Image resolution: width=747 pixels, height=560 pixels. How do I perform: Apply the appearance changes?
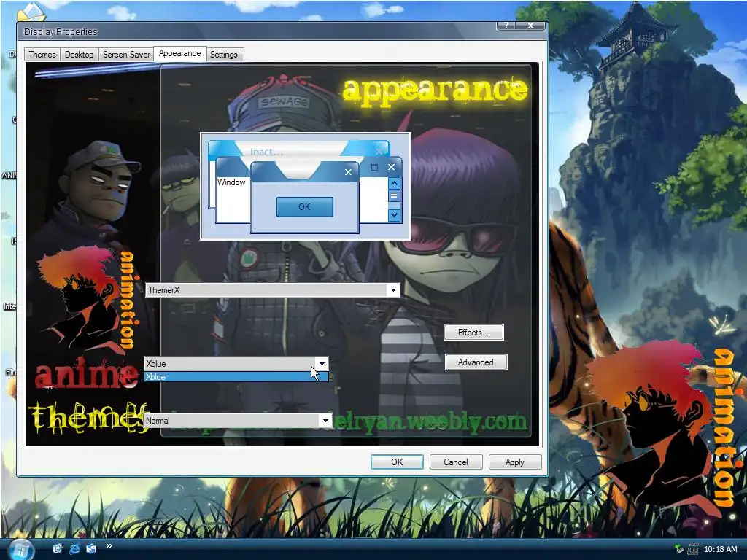coord(514,462)
